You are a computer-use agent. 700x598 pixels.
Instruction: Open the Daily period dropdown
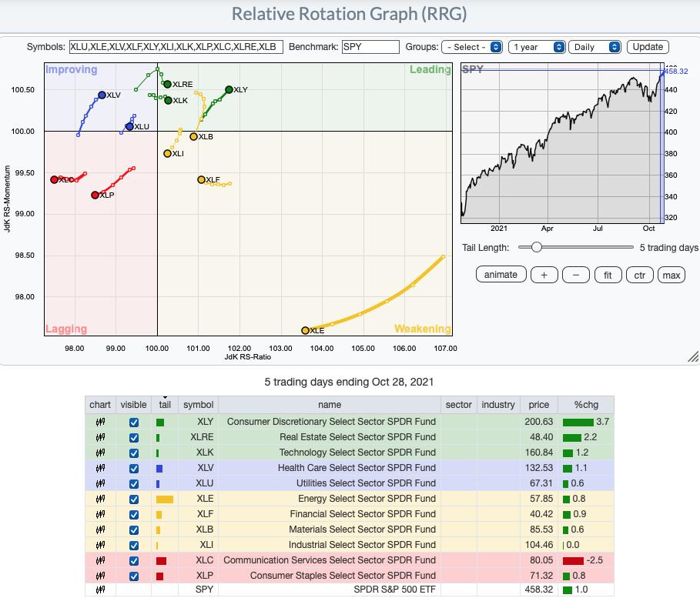(x=594, y=47)
